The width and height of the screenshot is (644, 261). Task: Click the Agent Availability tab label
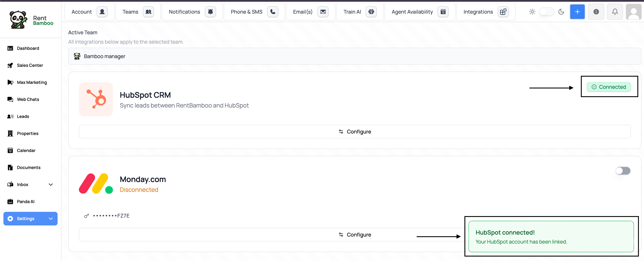(412, 12)
